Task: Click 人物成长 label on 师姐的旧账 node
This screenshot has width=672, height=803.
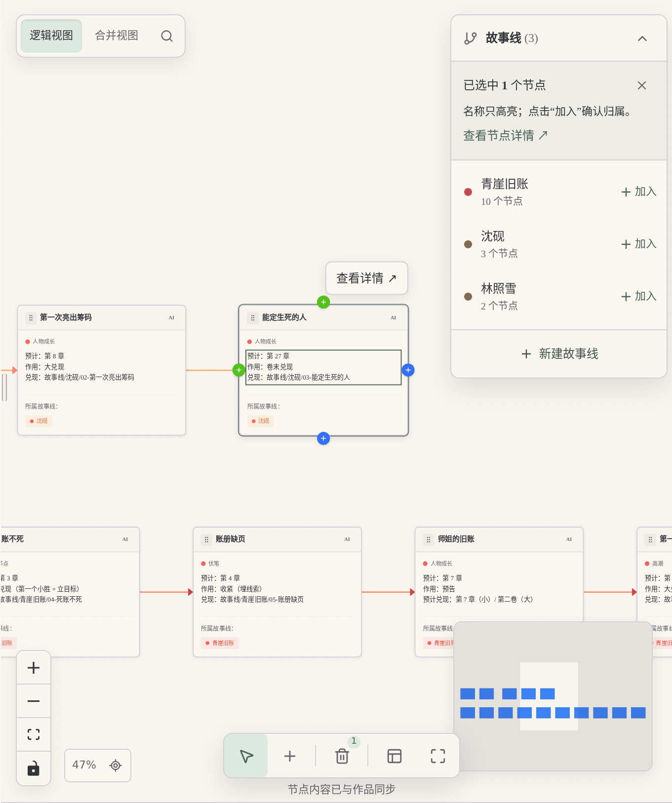Action: 441,564
